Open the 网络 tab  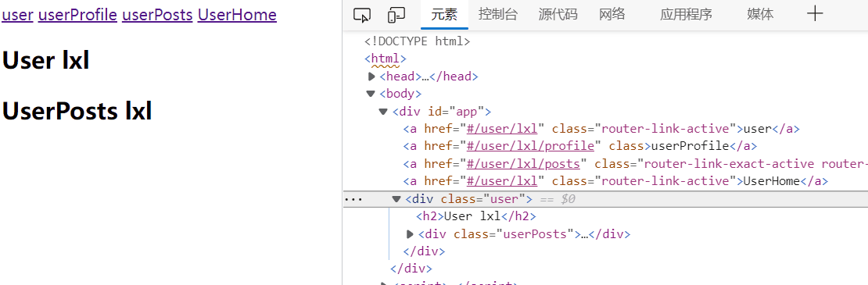click(612, 14)
